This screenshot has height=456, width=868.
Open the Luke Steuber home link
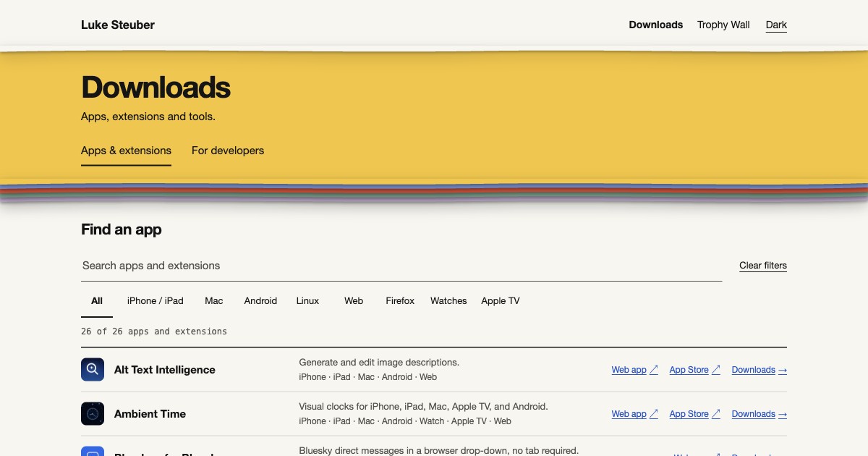pyautogui.click(x=118, y=25)
